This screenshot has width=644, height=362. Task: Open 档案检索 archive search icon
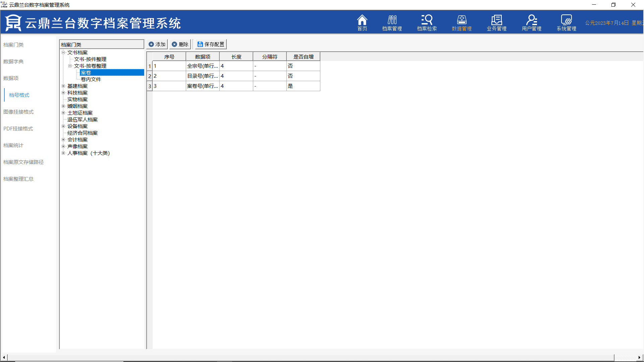427,23
